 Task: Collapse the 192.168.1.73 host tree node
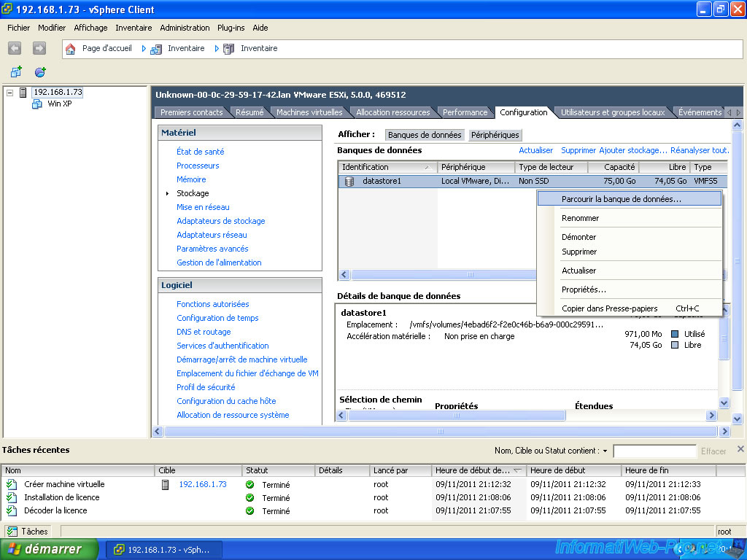[x=10, y=93]
